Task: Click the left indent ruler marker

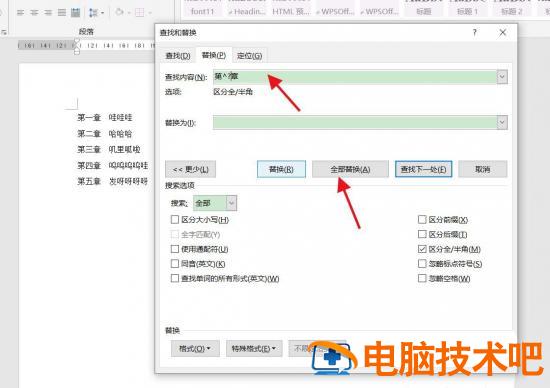Action: (x=76, y=52)
